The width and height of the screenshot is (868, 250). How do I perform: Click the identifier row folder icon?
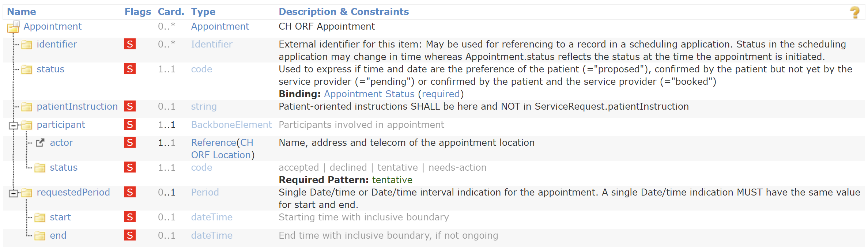[x=26, y=45]
